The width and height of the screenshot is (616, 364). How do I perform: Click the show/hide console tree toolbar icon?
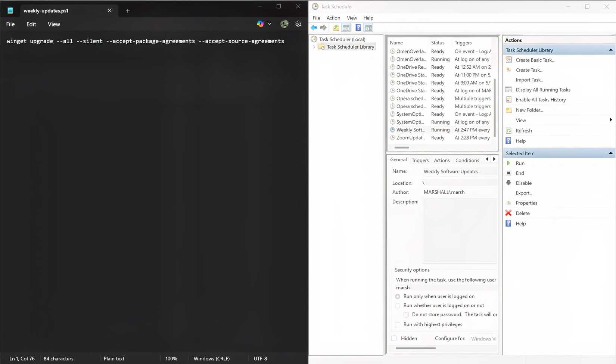[x=346, y=28]
